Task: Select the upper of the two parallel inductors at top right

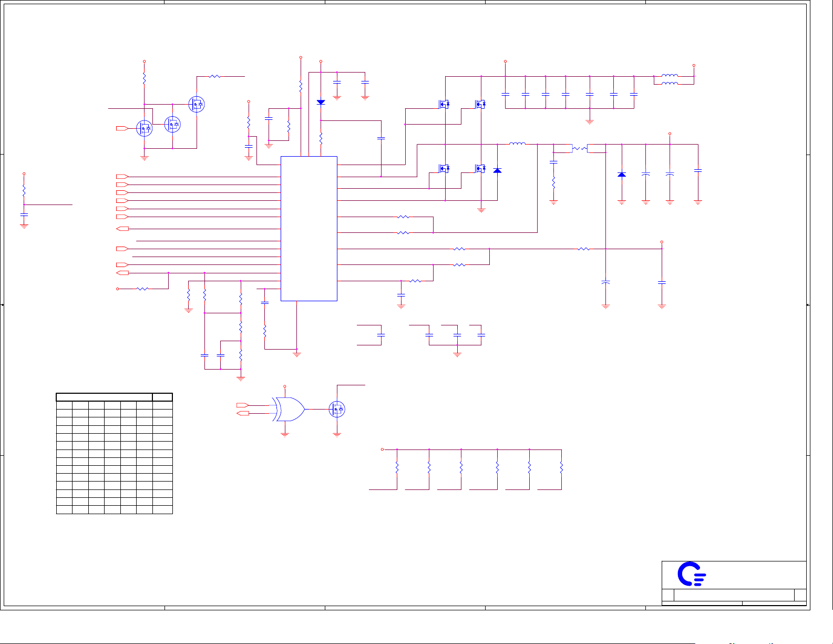Action: (670, 76)
